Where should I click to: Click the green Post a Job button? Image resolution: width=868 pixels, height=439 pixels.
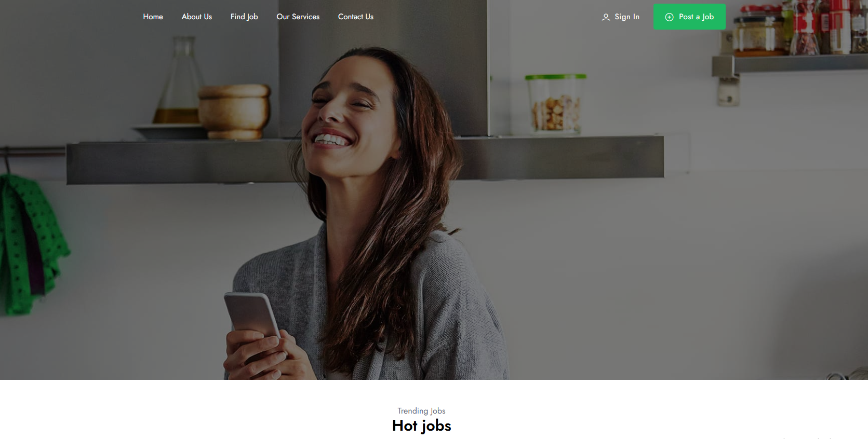click(689, 17)
